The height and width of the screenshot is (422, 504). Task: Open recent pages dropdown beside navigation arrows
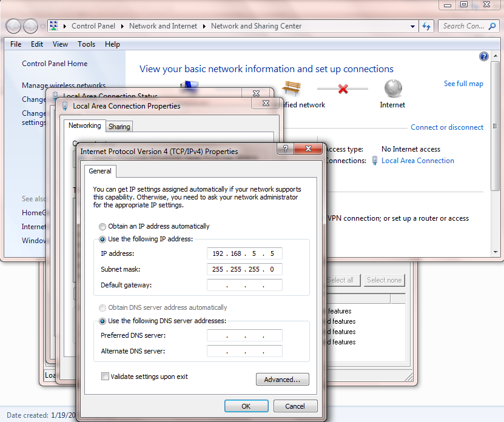coord(42,27)
